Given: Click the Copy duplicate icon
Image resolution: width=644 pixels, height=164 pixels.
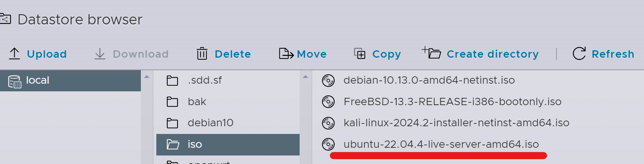Looking at the screenshot, I should click(360, 54).
